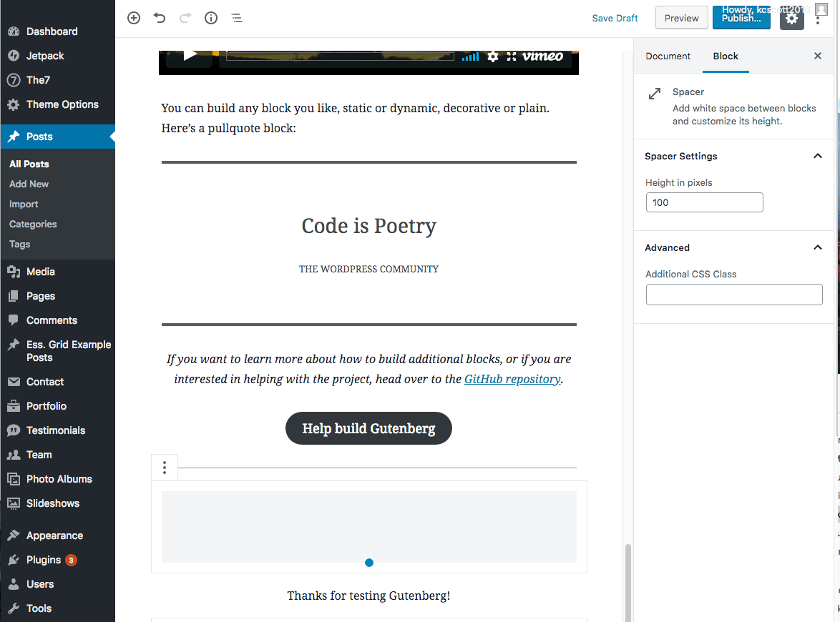Viewport: 840px width, 622px height.
Task: Click the settings gear icon near Publish
Action: (x=791, y=18)
